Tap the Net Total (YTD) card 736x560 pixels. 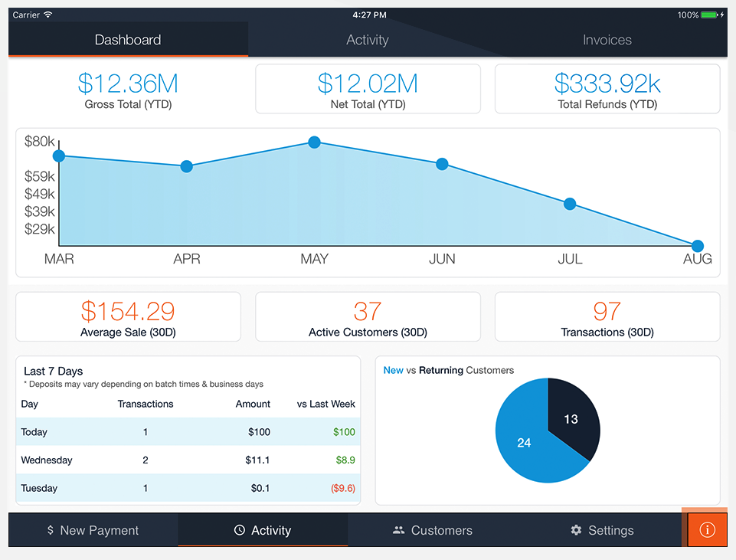coord(368,90)
